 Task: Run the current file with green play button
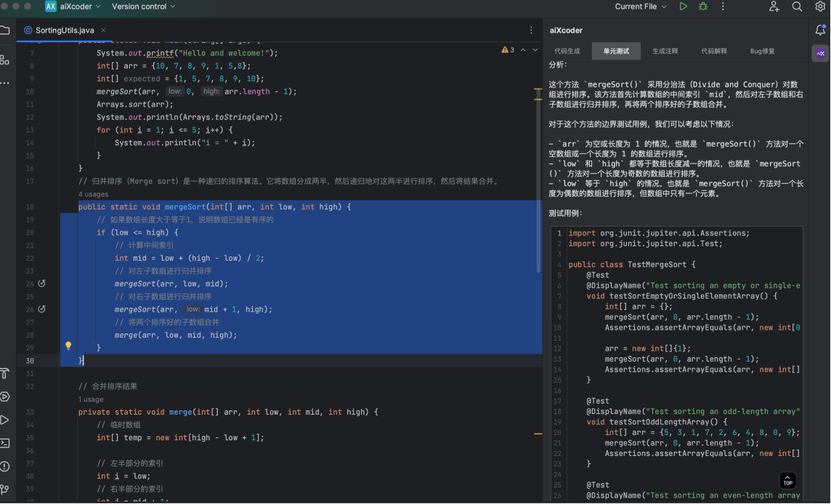coord(684,7)
